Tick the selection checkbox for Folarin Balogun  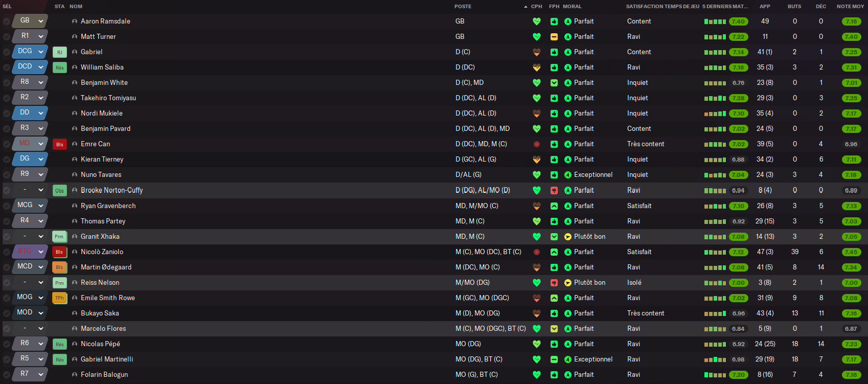click(7, 375)
